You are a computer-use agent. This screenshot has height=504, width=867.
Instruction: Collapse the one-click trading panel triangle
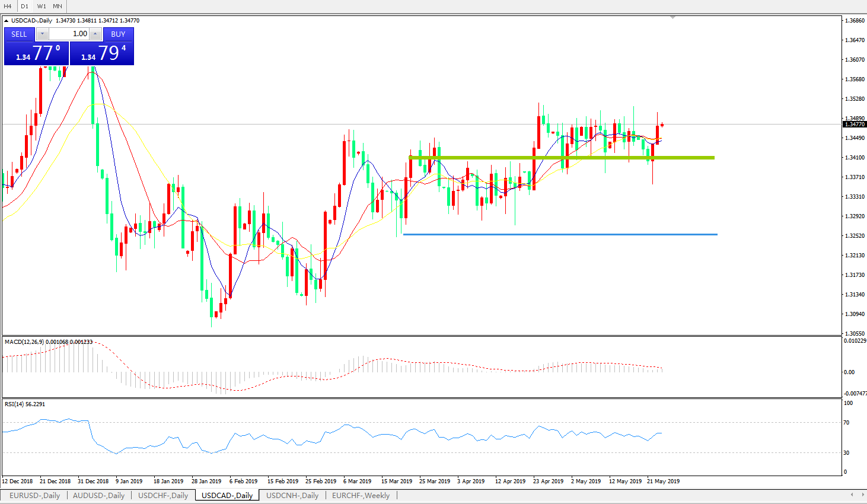click(x=7, y=21)
